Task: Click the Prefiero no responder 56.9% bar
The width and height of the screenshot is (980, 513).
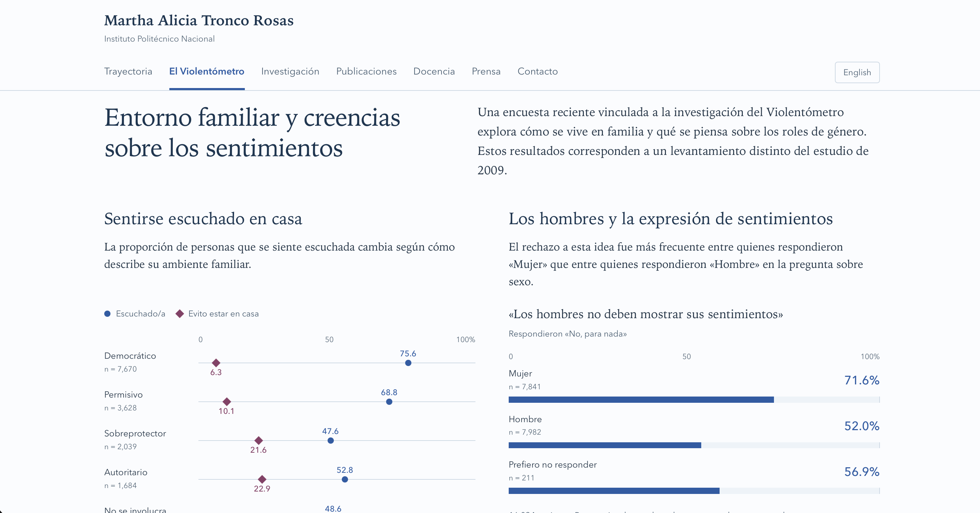Action: (x=694, y=491)
